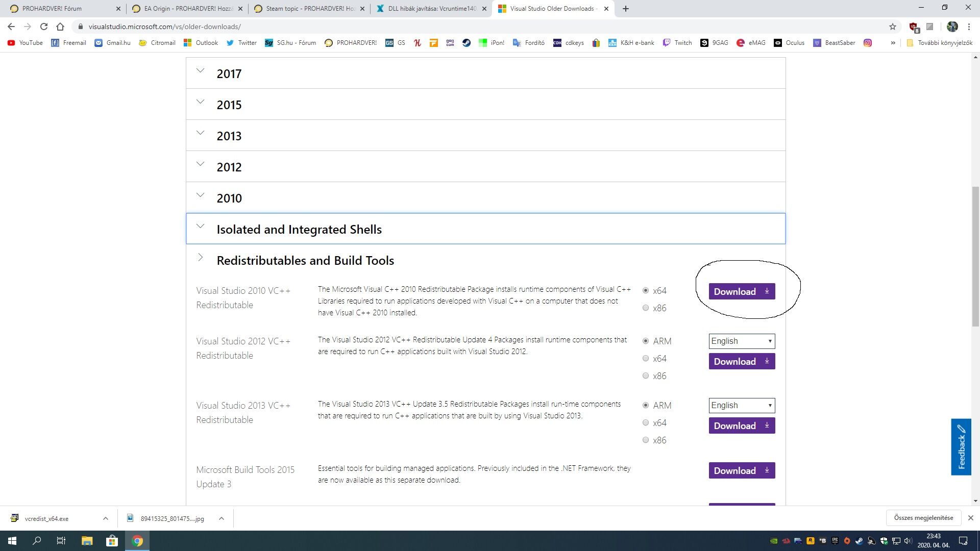
Task: Switch to PROHARDVER! Fórum tab
Action: [x=63, y=9]
